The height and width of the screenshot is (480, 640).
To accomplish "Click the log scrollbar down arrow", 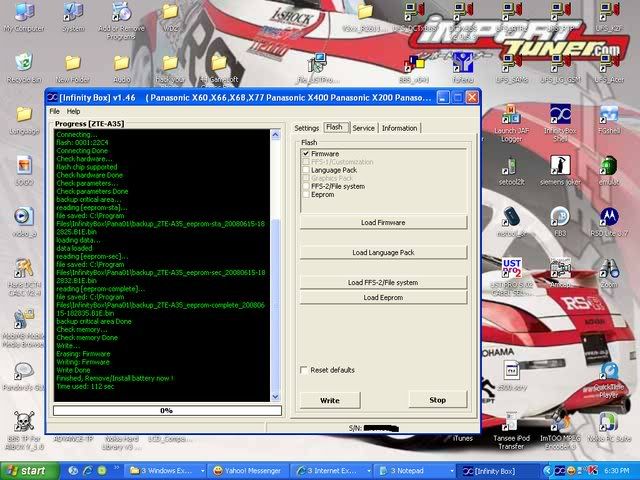I will click(x=276, y=397).
